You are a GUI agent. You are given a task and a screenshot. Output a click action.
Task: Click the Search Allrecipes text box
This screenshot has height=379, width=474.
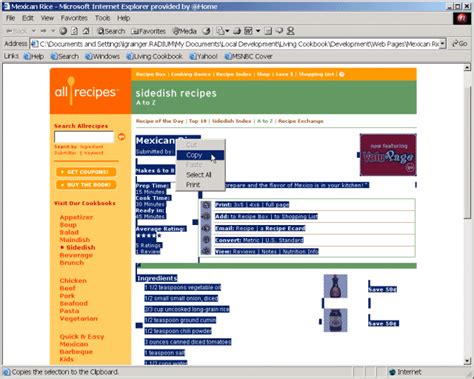pos(84,137)
